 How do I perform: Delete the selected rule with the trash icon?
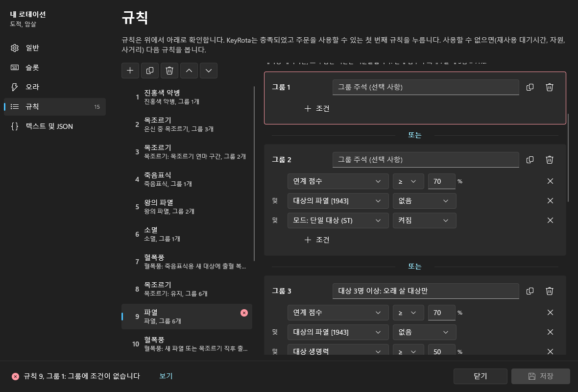click(x=169, y=71)
